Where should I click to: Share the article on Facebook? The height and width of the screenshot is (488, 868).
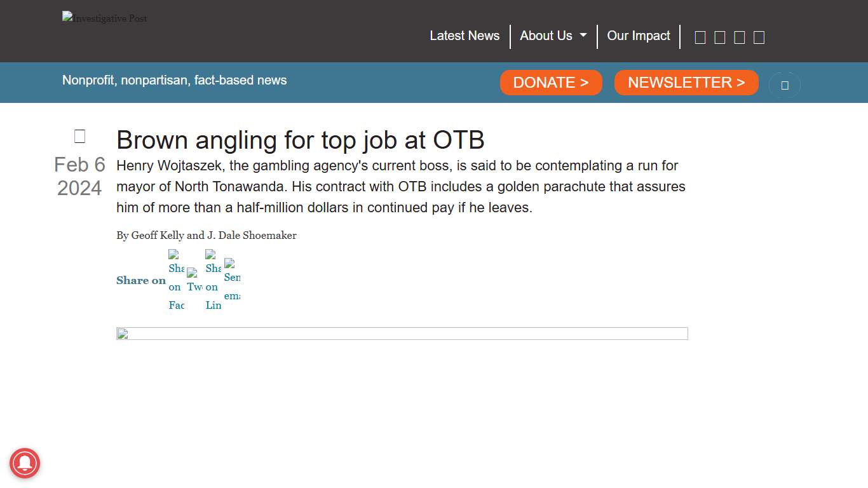[176, 280]
